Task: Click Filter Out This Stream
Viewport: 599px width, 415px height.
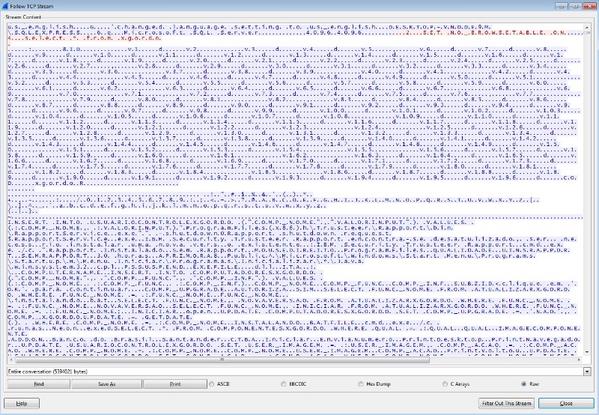Action: [x=507, y=403]
